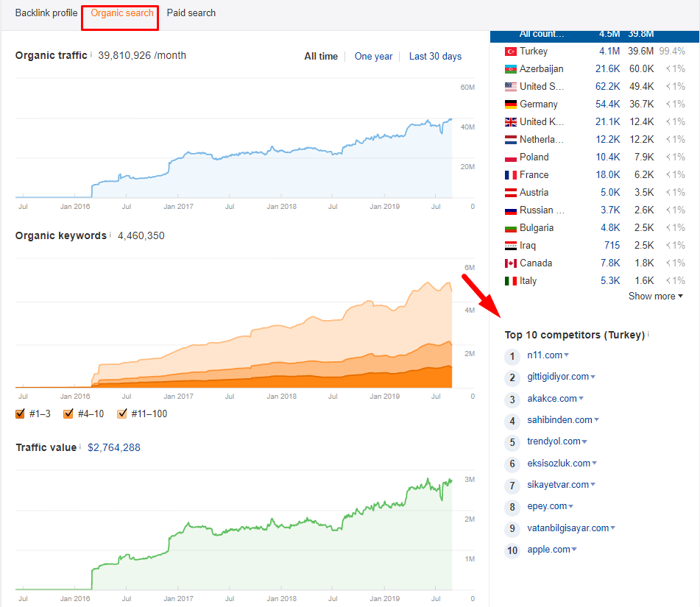Screen dimensions: 700x607
Task: Click the France flag icon
Action: click(511, 175)
